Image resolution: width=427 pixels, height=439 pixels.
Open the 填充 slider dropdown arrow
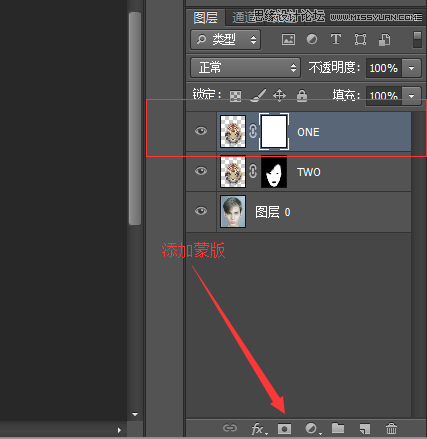(412, 96)
